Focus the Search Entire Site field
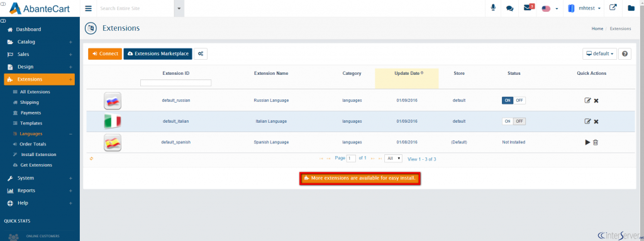The height and width of the screenshot is (241, 644). (x=136, y=8)
